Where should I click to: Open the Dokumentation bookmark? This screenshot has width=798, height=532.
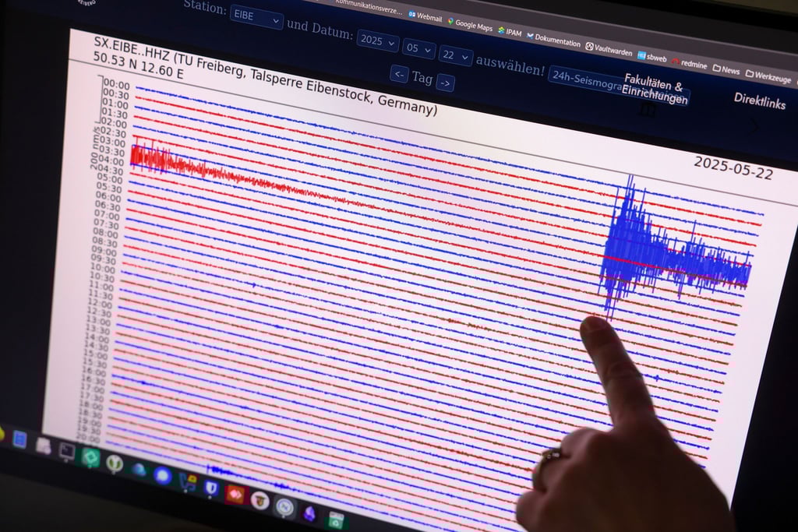point(553,41)
